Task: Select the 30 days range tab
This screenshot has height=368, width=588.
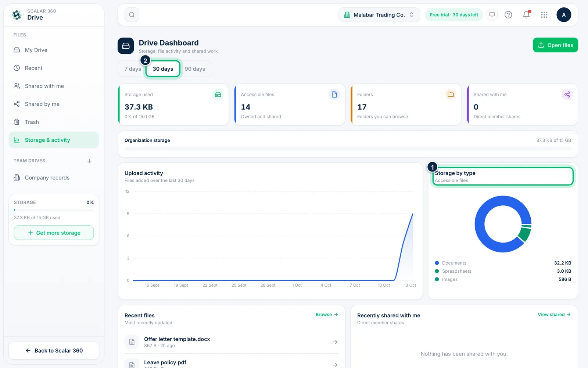Action: pos(163,69)
